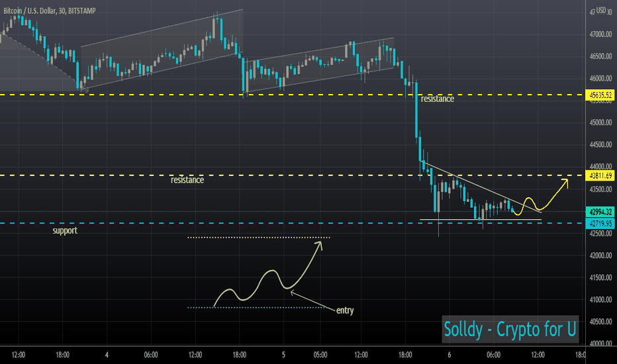
Task: Select the 45635.52 yellow price label
Action: 600,95
